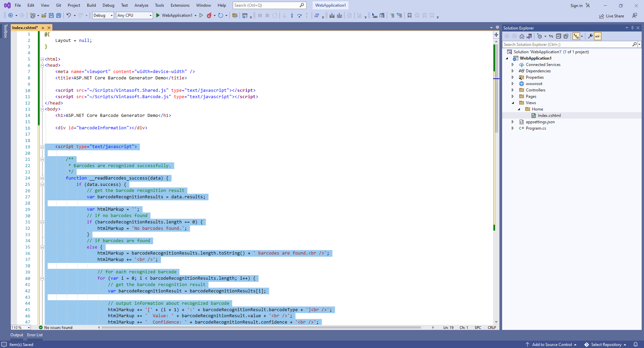Open Properties wrench icon in Solution Explorer

(590, 36)
